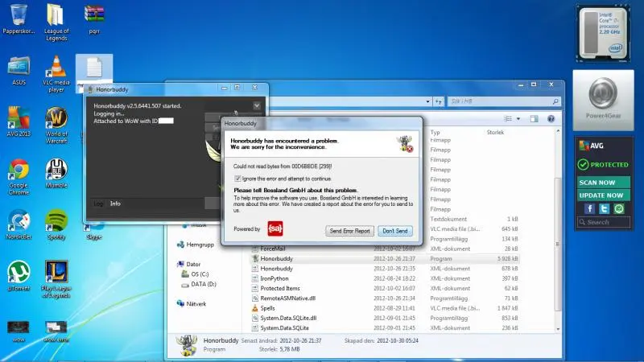Launch the Spotify desktop shortcut

pos(56,224)
